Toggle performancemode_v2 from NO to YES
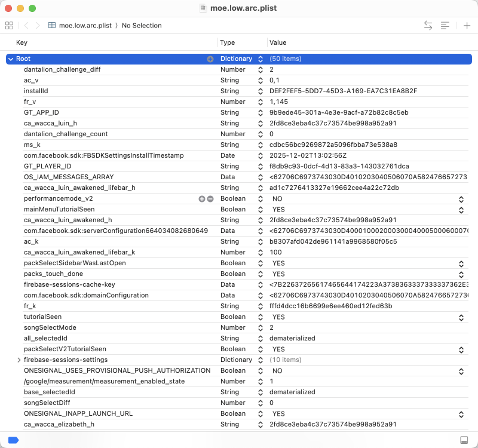 coord(461,198)
